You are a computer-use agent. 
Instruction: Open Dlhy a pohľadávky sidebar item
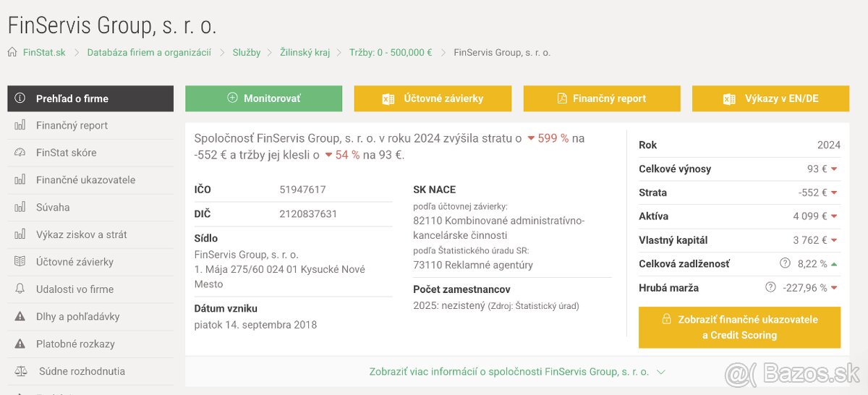(90, 316)
